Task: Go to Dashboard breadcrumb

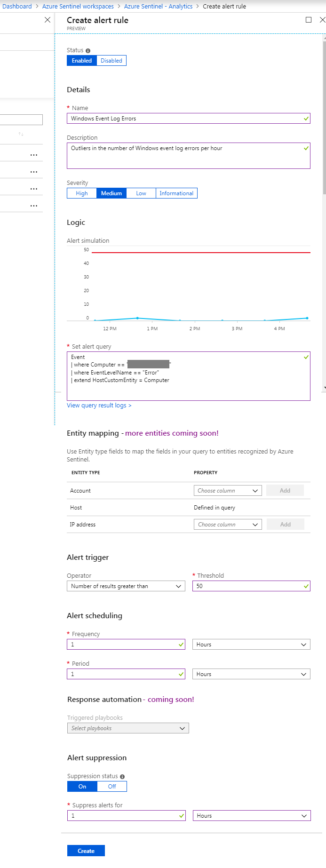Action: point(17,7)
